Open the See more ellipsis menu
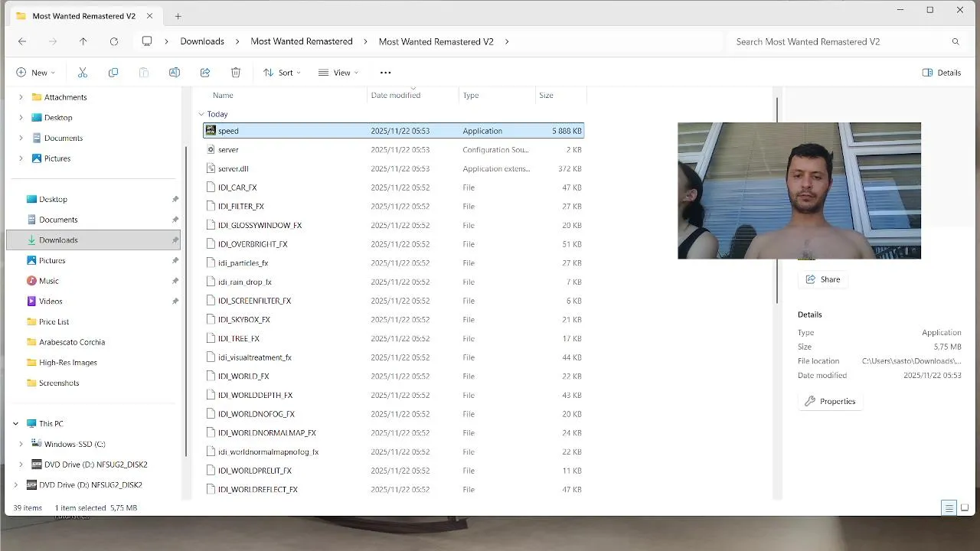This screenshot has height=551, width=980. [386, 73]
